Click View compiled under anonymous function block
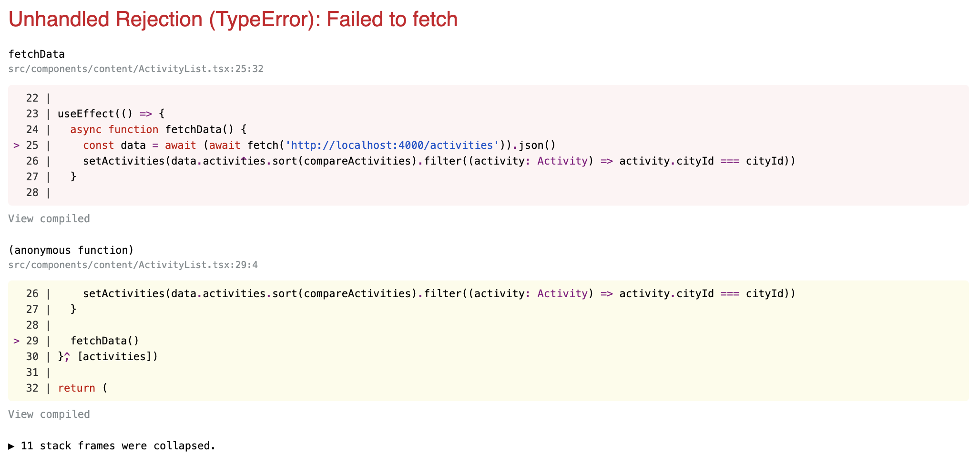980x467 pixels. (49, 415)
